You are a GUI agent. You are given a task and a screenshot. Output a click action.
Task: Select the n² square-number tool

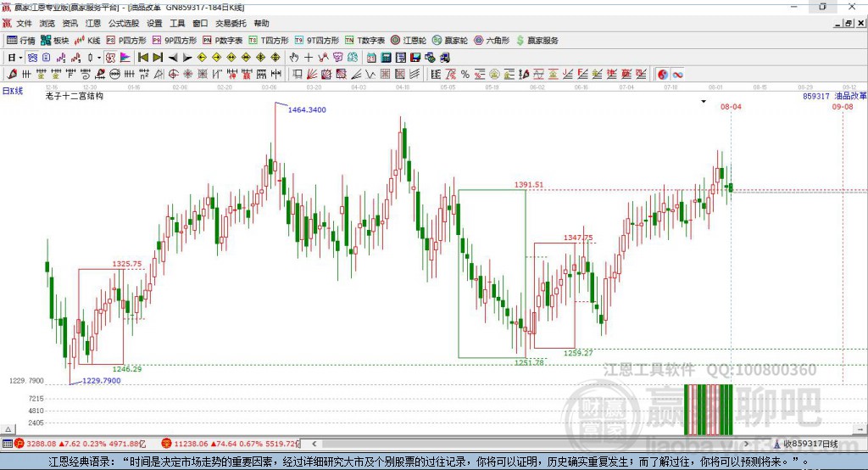pyautogui.click(x=144, y=75)
